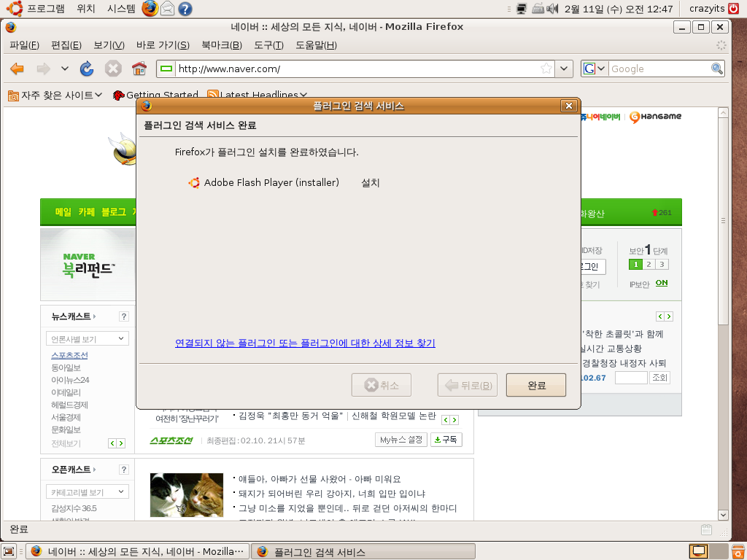This screenshot has width=747, height=560.
Task: Open the 편집(E) menu
Action: 66,45
